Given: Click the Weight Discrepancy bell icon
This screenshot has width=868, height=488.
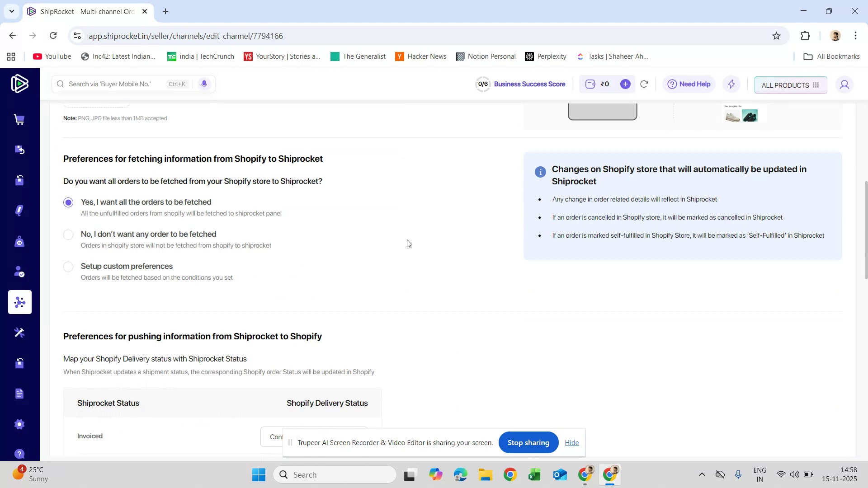Looking at the screenshot, I should pos(19,210).
